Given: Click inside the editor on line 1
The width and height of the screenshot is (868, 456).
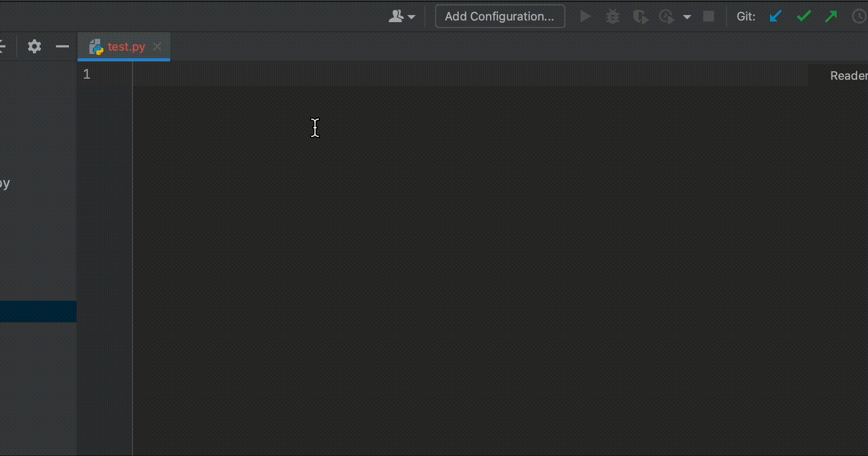Looking at the screenshot, I should pos(470,74).
